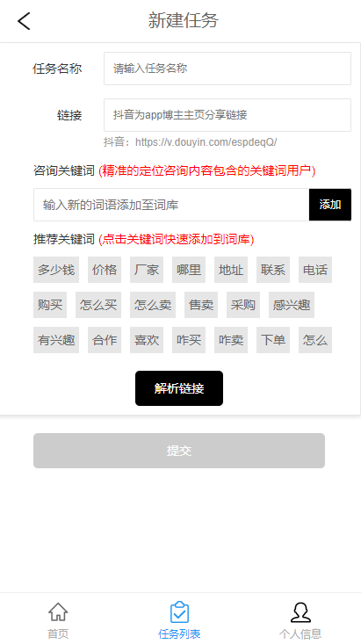Click the 解析链接 button

(x=179, y=388)
